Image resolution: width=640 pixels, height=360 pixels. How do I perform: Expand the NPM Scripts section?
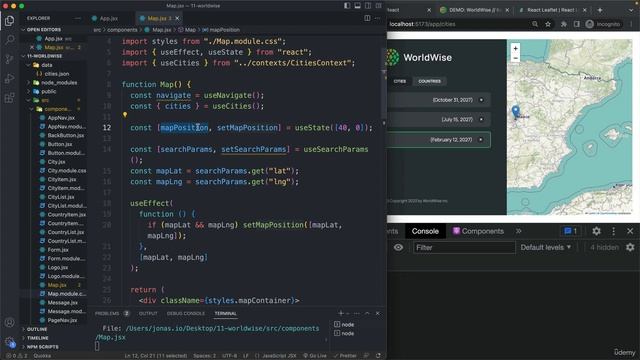coord(42,347)
